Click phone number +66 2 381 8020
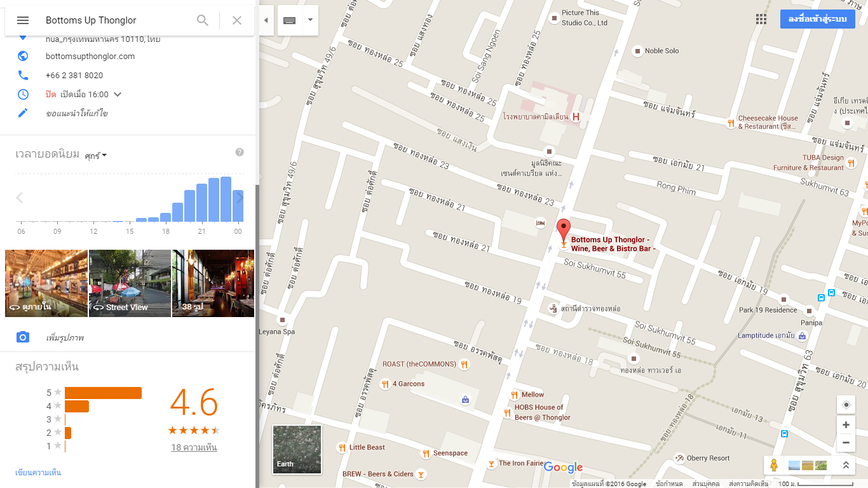 point(74,75)
